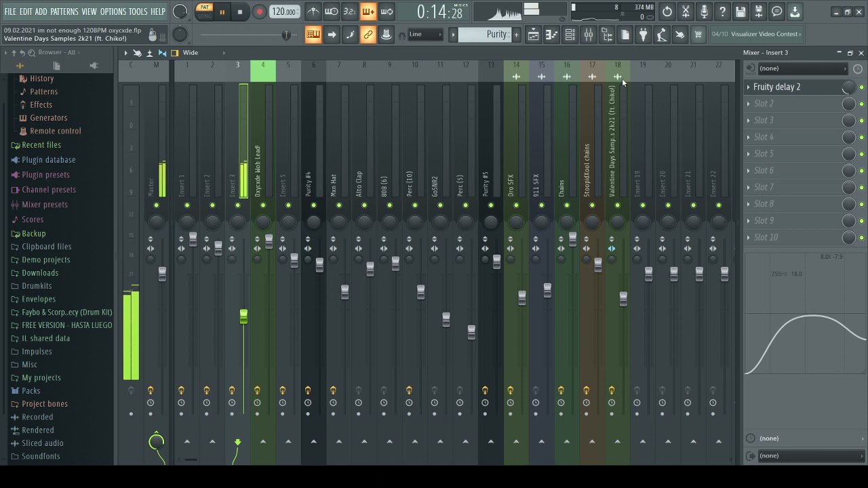Screen dimensions: 868x488
Task: Enable loop recording icon
Action: point(387,12)
